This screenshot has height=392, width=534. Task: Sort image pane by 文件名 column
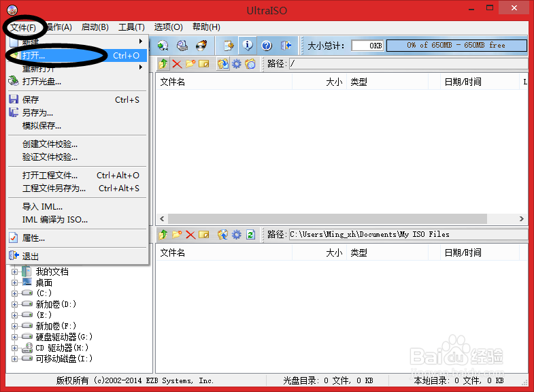tap(224, 82)
